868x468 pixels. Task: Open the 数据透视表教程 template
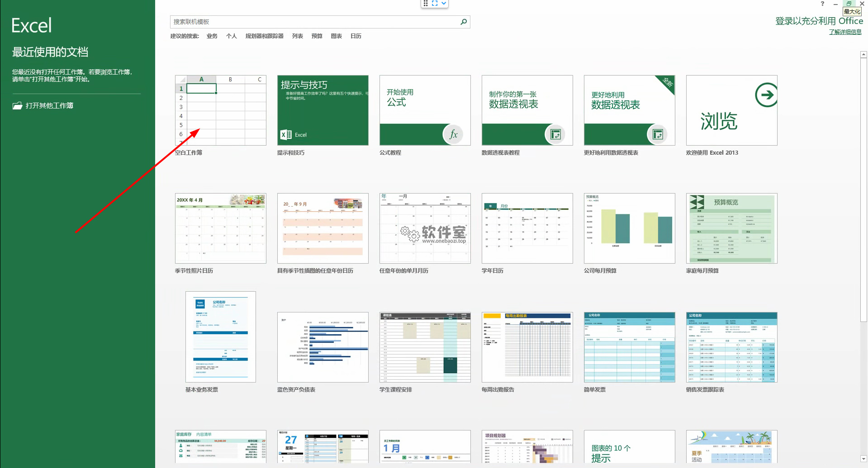[527, 110]
